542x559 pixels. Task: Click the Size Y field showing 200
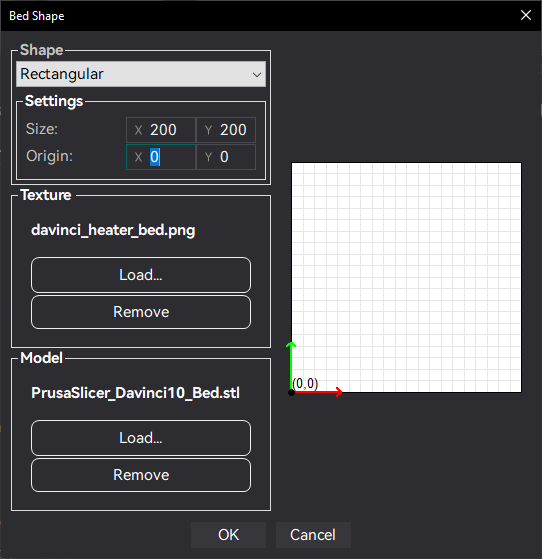(226, 130)
